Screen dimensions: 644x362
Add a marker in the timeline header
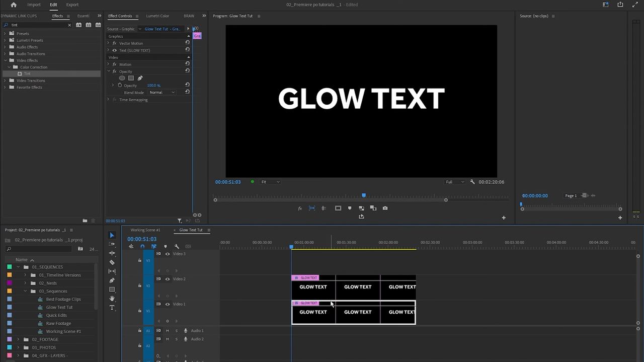point(166,246)
